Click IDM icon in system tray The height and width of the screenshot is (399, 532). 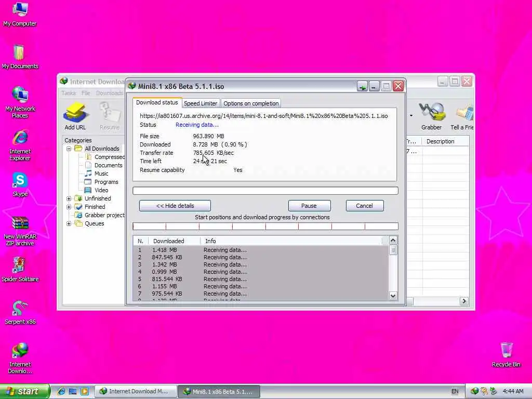(474, 391)
